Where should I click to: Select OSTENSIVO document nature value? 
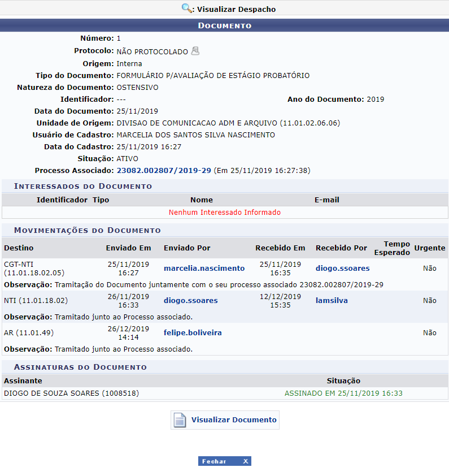point(137,88)
